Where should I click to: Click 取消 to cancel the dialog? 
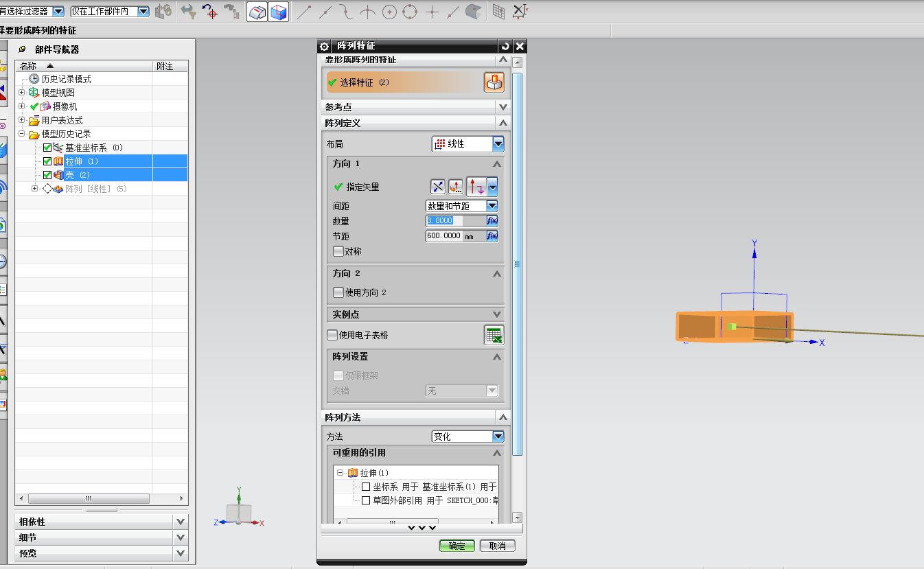click(x=498, y=546)
